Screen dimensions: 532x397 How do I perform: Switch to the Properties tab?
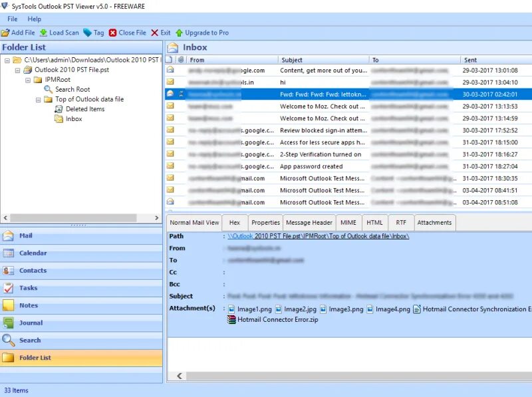pos(265,223)
